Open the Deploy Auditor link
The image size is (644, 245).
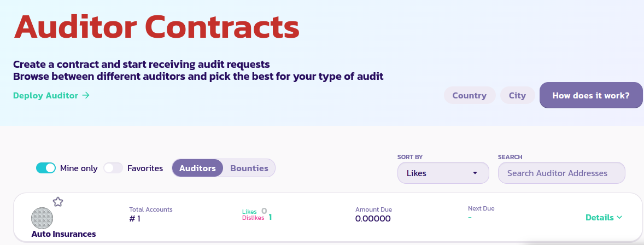(x=51, y=96)
